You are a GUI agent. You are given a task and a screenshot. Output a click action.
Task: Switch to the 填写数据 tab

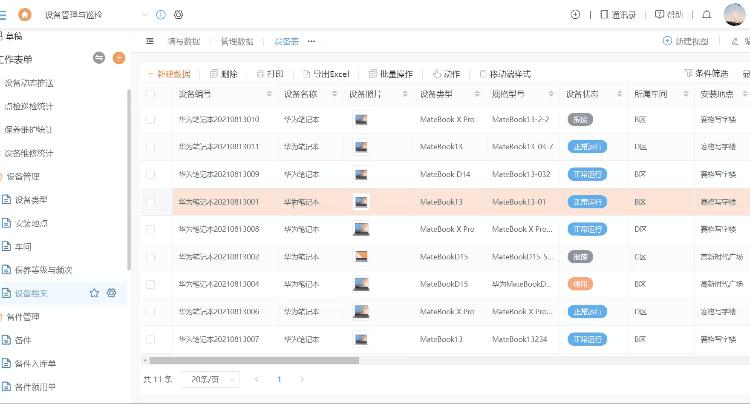coord(184,42)
